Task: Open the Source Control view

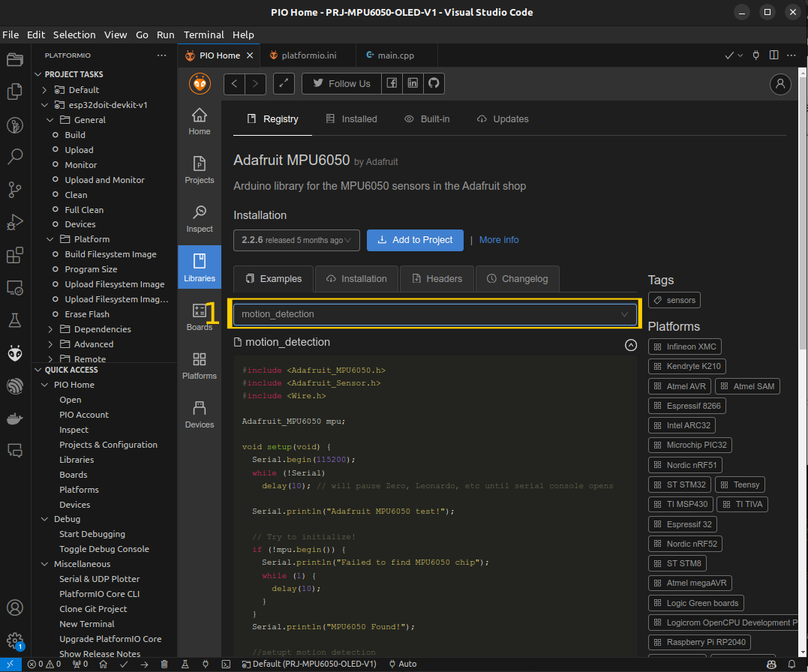Action: tap(15, 190)
